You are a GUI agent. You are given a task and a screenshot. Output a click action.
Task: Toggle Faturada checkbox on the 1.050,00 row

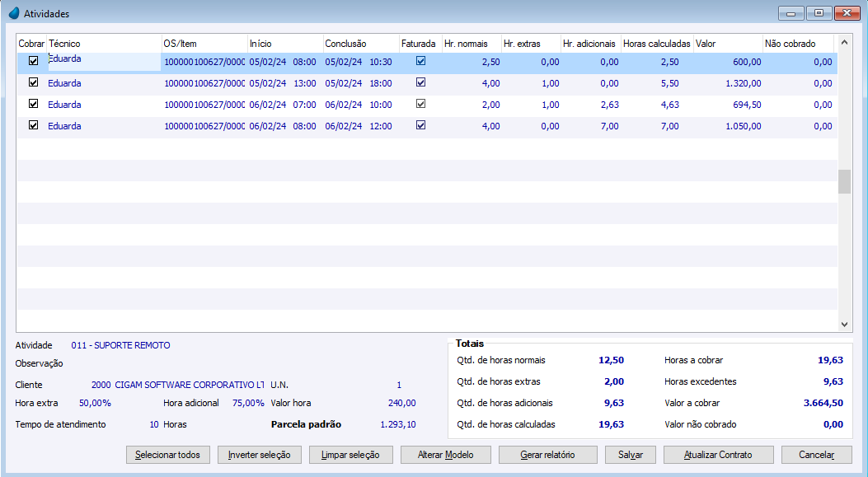(421, 126)
